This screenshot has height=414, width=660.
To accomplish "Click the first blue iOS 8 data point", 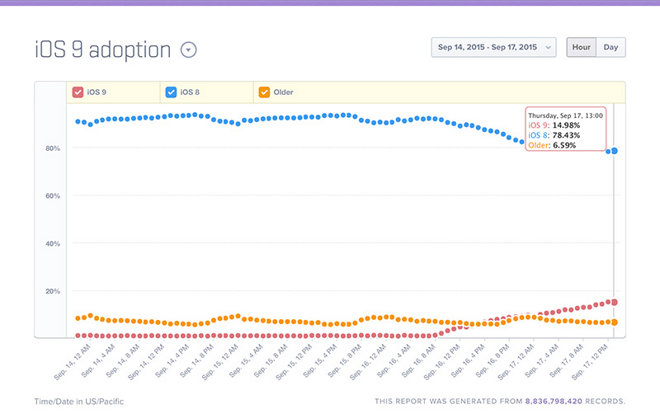I will [78, 121].
